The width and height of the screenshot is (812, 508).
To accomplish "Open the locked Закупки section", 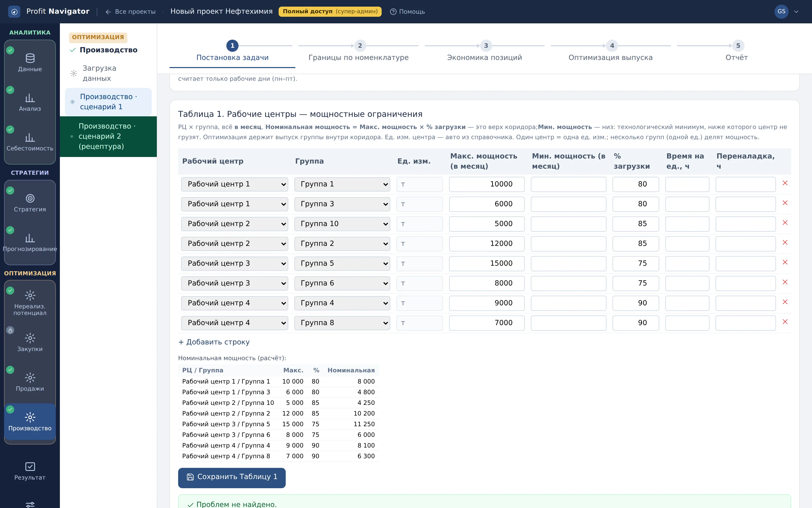I will click(x=30, y=342).
